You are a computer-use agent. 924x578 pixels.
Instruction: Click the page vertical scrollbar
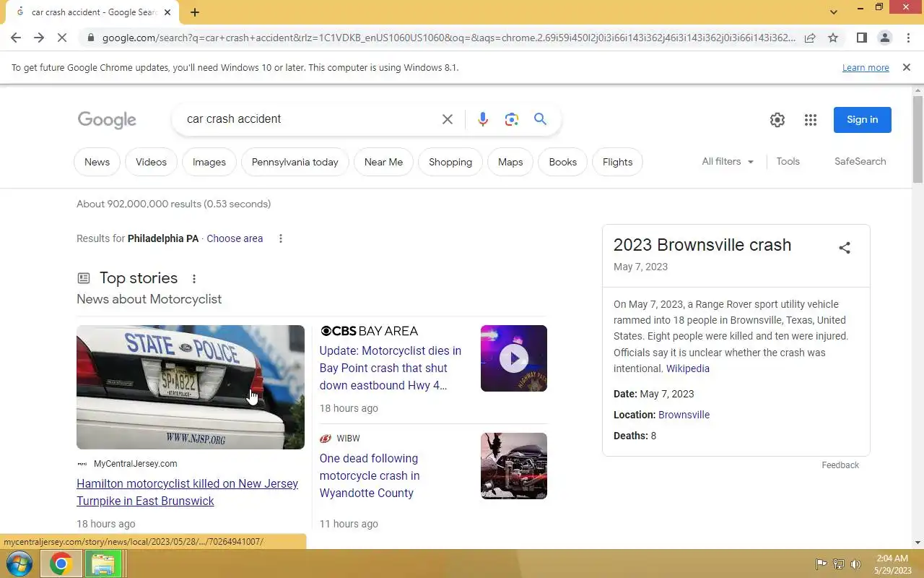(918, 141)
